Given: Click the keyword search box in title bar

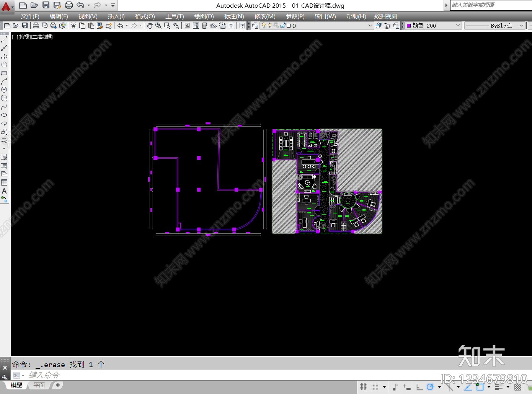Looking at the screenshot, I should tap(491, 5).
